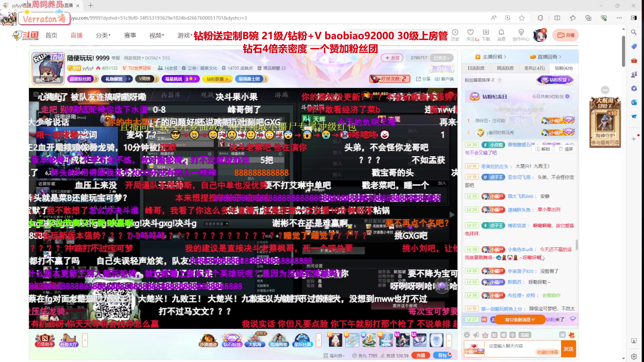644x362 pixels.
Task: Open 赛事 esports in top navigation
Action: pos(130,35)
